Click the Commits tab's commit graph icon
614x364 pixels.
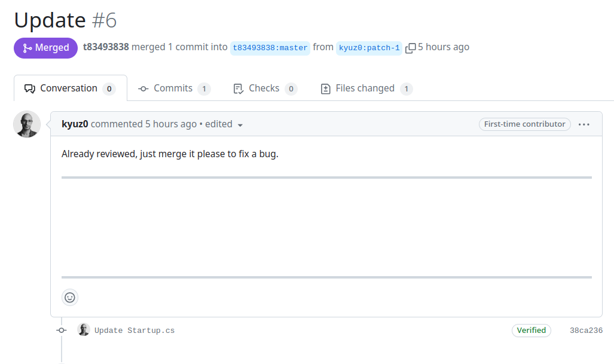coord(142,88)
